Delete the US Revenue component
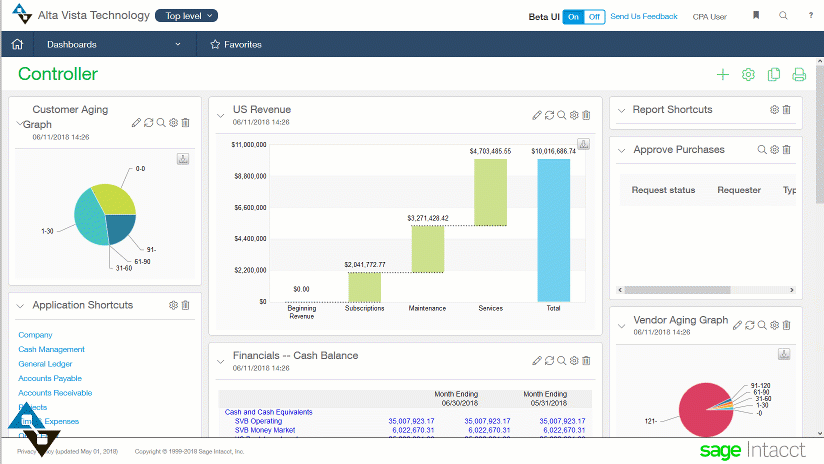Screen dimensions: 824x464 [x=586, y=115]
